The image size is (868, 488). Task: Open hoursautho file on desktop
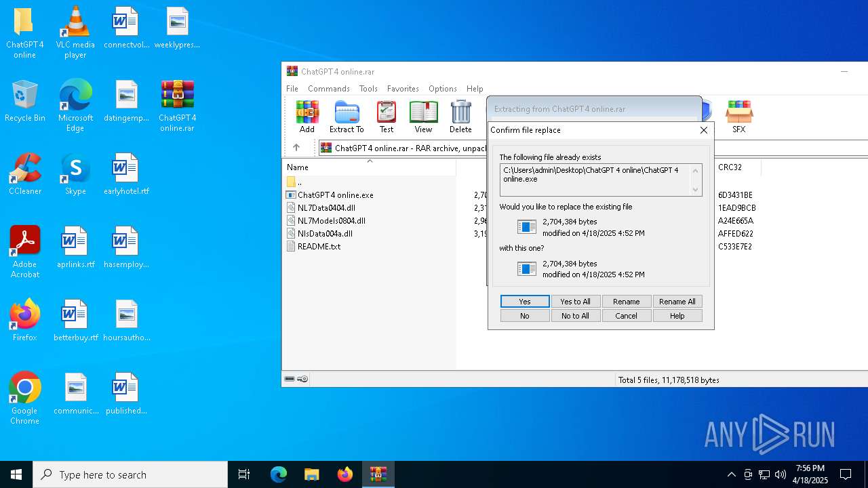coord(126,321)
